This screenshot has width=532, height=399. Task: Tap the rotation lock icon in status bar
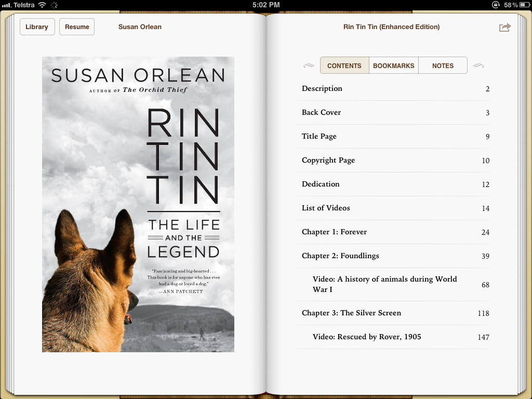496,5
